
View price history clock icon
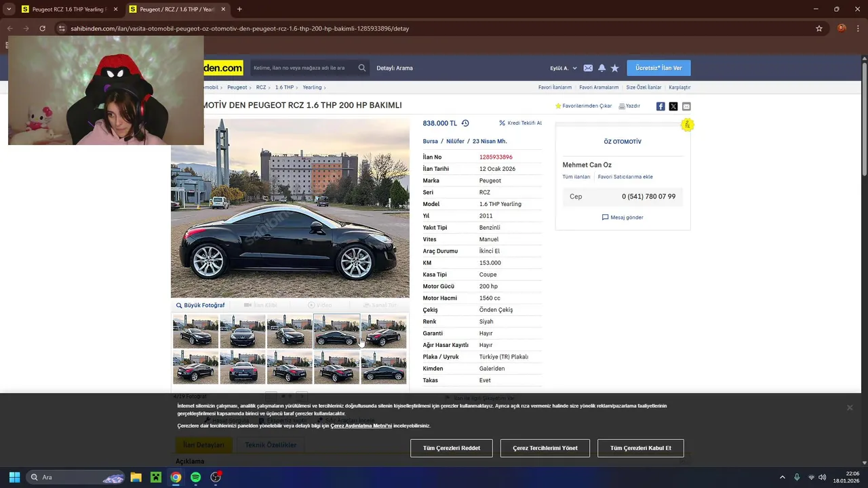point(465,123)
